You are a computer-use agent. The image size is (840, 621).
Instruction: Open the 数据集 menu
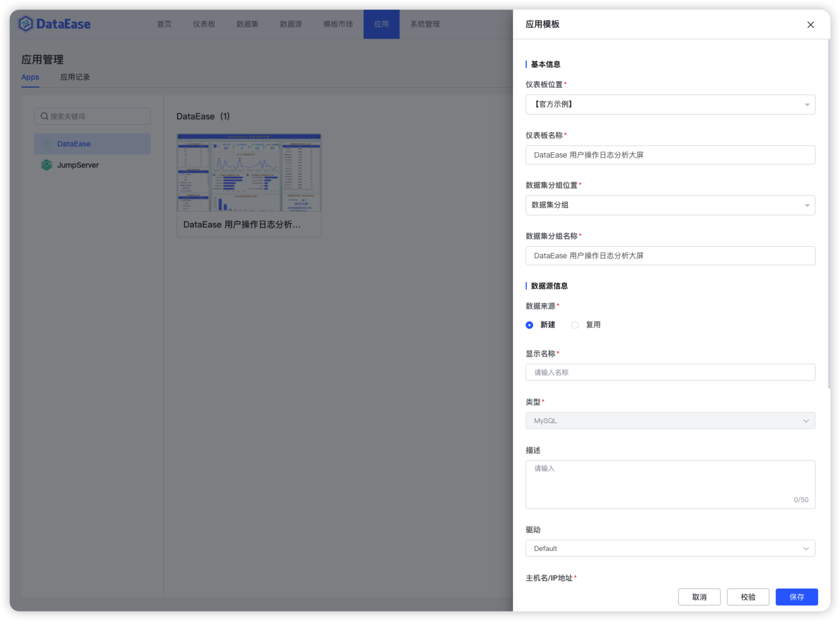(247, 24)
